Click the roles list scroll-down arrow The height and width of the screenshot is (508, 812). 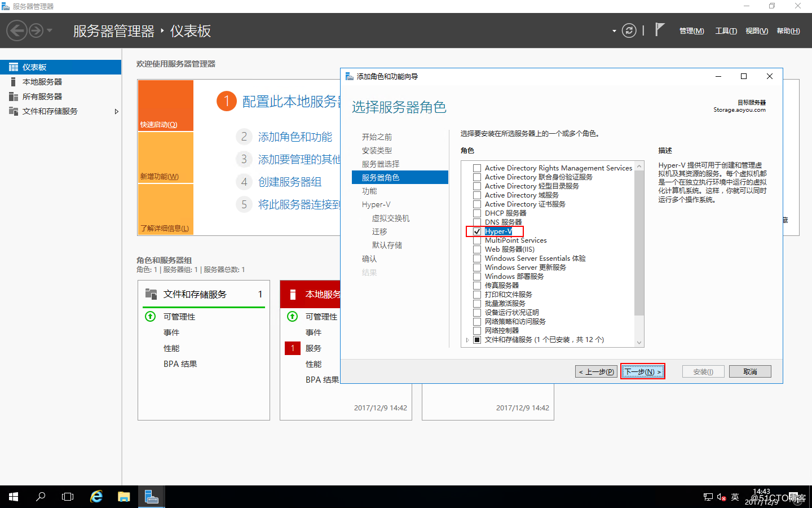tap(639, 342)
